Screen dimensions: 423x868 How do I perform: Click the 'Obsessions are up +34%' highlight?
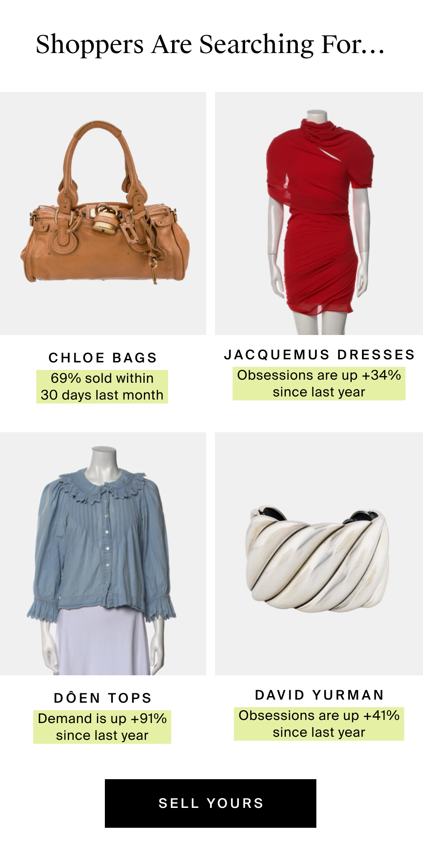click(x=319, y=383)
